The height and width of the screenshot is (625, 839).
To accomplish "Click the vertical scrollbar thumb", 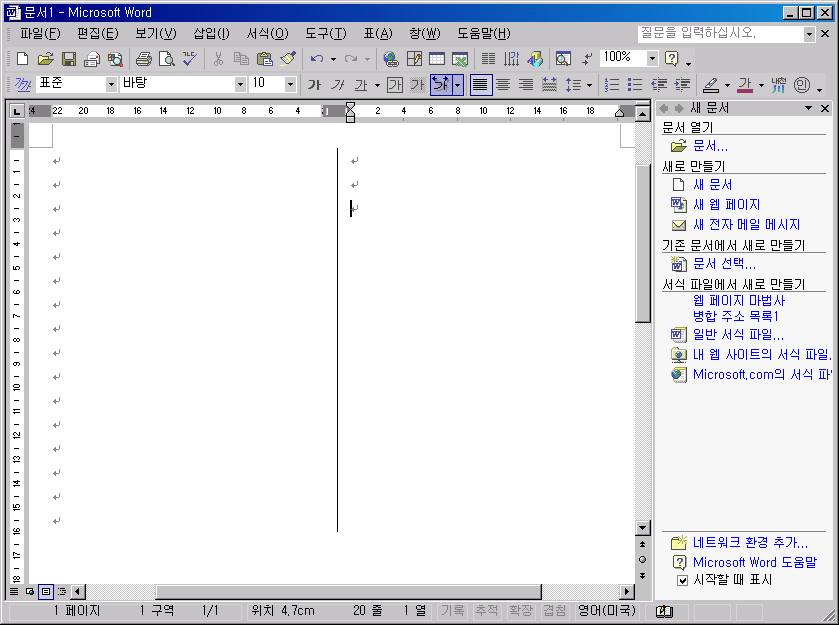I will tap(643, 242).
